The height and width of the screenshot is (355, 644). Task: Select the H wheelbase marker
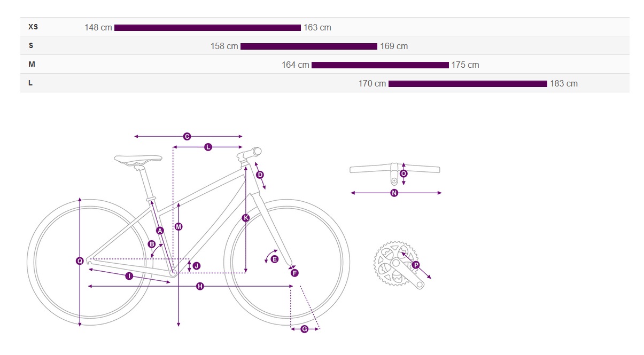(200, 287)
